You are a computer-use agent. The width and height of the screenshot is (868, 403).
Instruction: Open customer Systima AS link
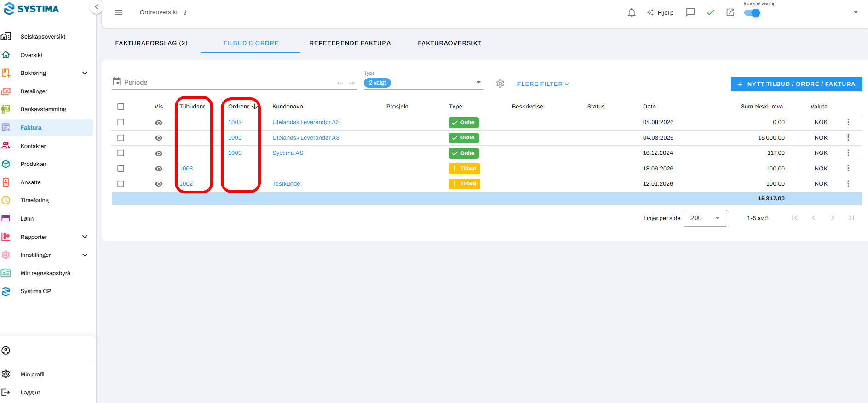click(x=287, y=153)
